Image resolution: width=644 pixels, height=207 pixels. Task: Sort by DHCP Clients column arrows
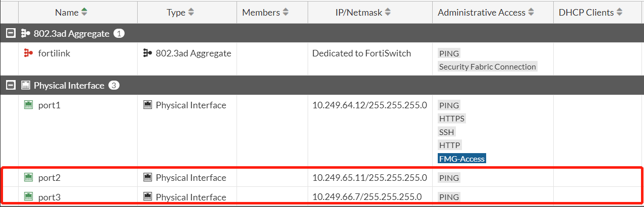(x=619, y=12)
